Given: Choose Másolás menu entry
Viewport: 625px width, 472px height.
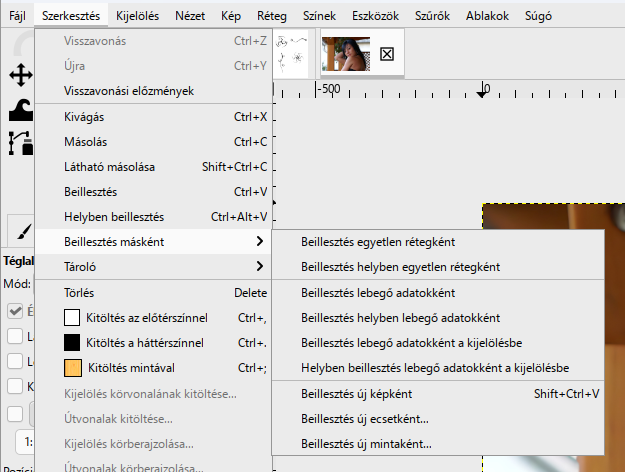Looking at the screenshot, I should (x=153, y=142).
